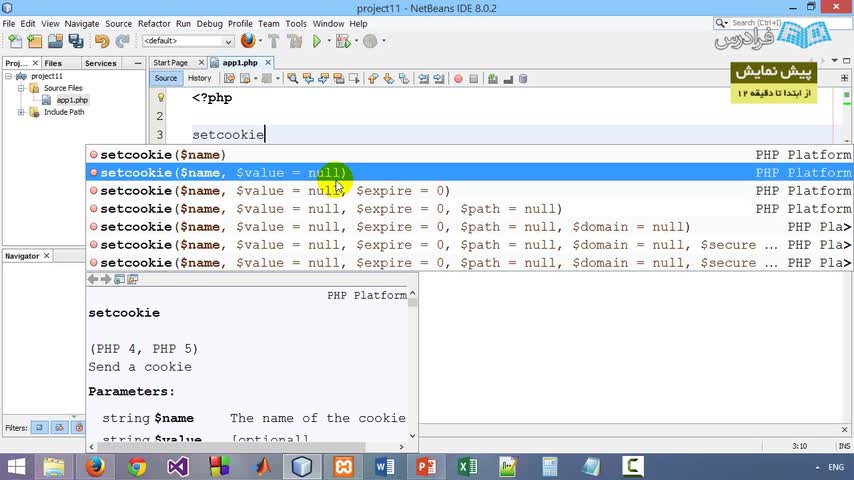
Task: Click the New Project toolbar icon
Action: click(x=35, y=41)
